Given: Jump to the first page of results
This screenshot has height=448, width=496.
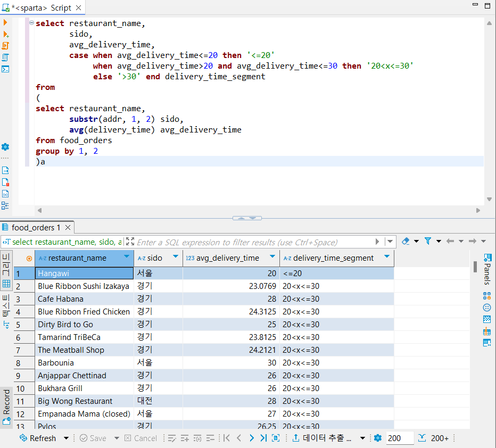Looking at the screenshot, I should coord(227,438).
